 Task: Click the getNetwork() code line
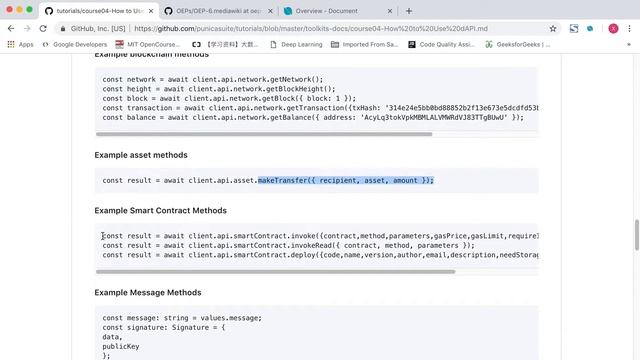coord(213,79)
